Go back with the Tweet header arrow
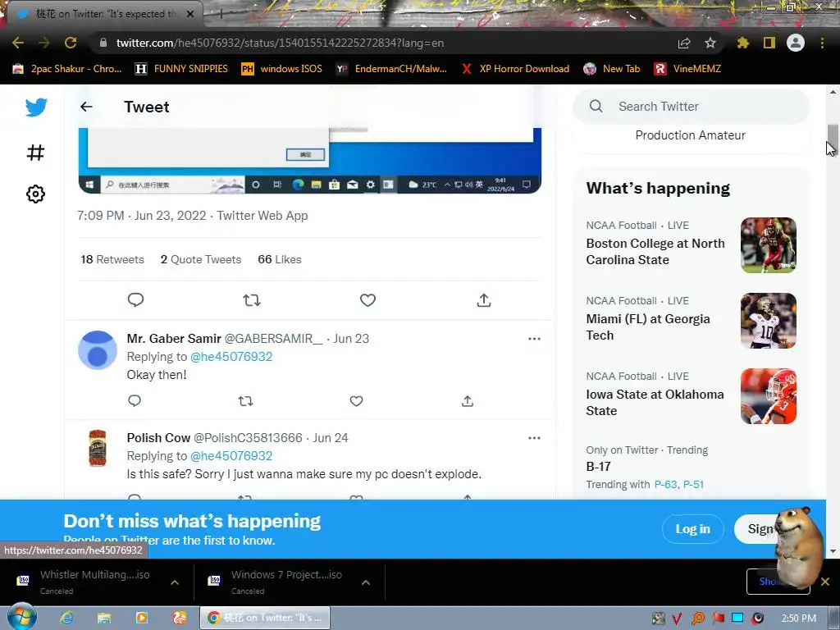Screen dimensions: 840x630 86,107
